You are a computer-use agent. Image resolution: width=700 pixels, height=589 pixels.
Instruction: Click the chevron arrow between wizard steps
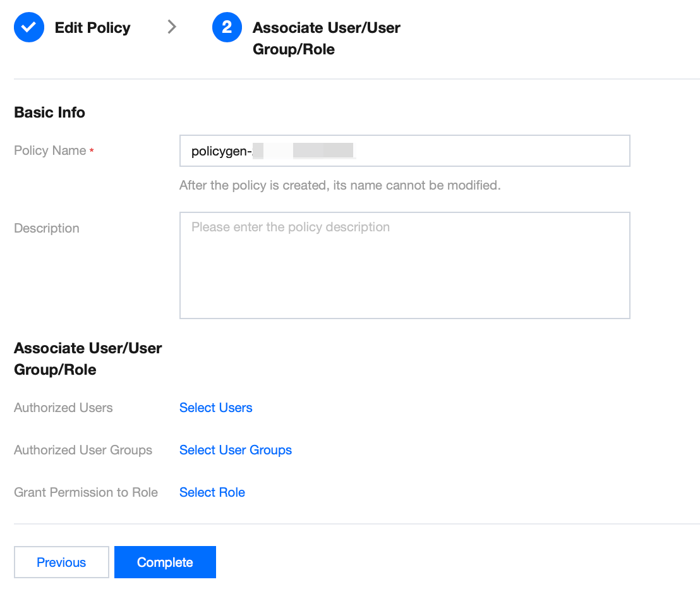[x=171, y=27]
